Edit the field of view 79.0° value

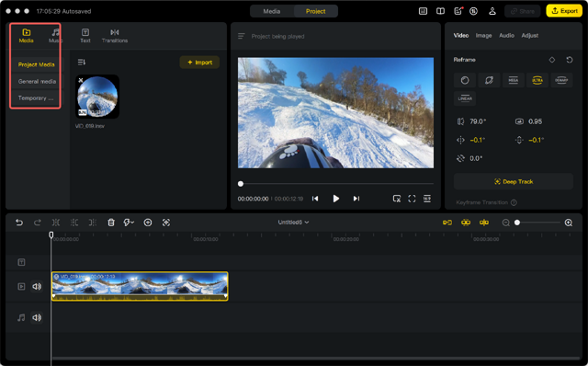478,121
